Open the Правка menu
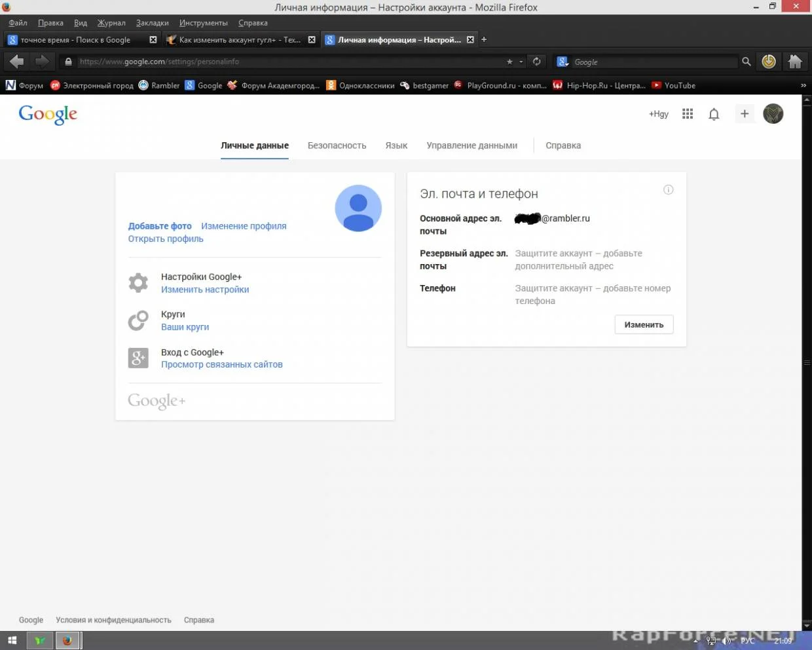This screenshot has width=812, height=650. point(50,23)
